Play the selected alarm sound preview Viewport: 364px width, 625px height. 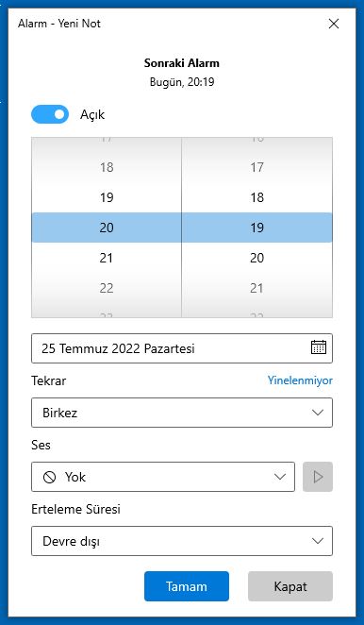318,477
